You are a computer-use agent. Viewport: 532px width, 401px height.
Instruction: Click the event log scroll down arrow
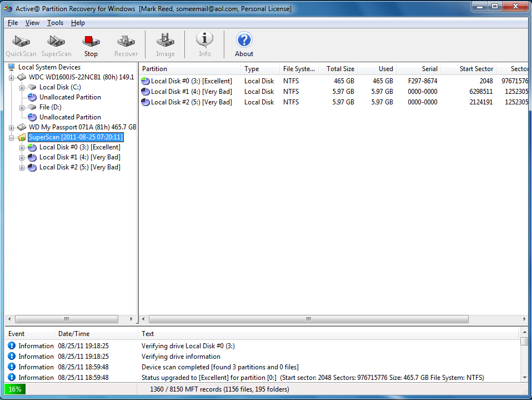[x=525, y=377]
